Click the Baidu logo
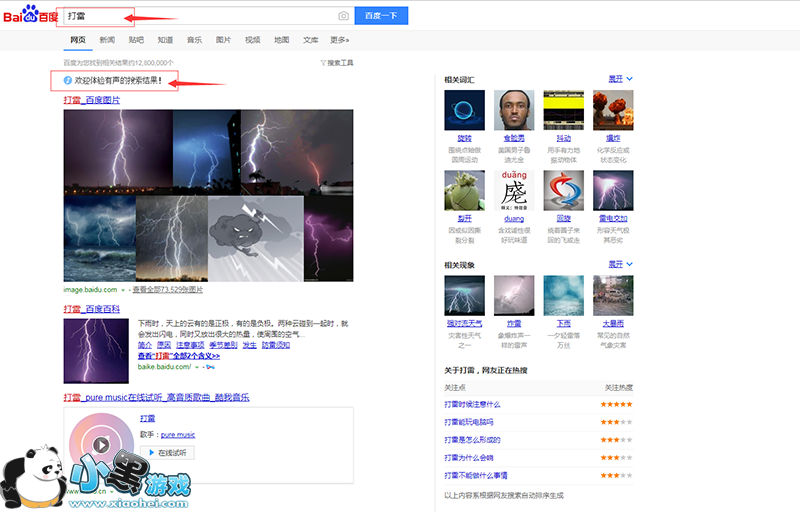This screenshot has height=512, width=800. click(x=31, y=14)
